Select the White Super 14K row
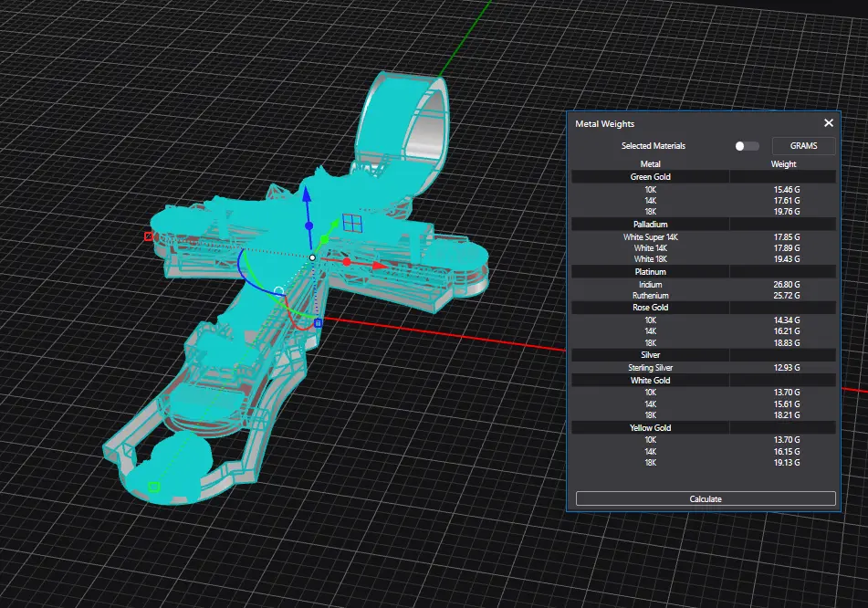Image resolution: width=868 pixels, height=608 pixels. coord(704,237)
